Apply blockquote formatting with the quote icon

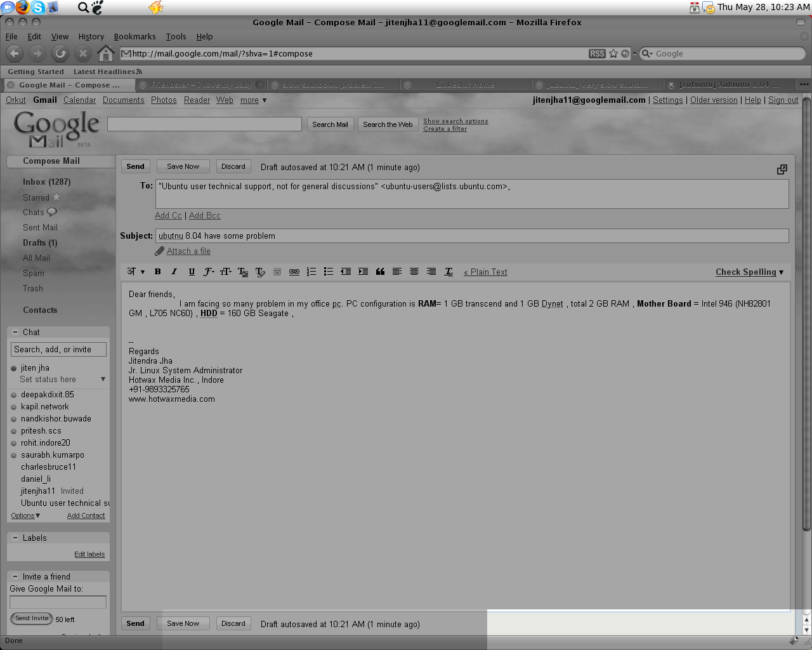click(x=380, y=272)
